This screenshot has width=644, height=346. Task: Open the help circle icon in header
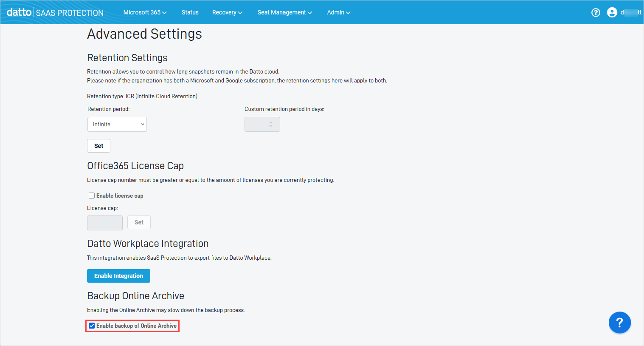tap(596, 12)
